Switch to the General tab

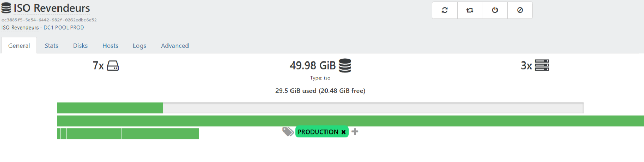(x=19, y=46)
